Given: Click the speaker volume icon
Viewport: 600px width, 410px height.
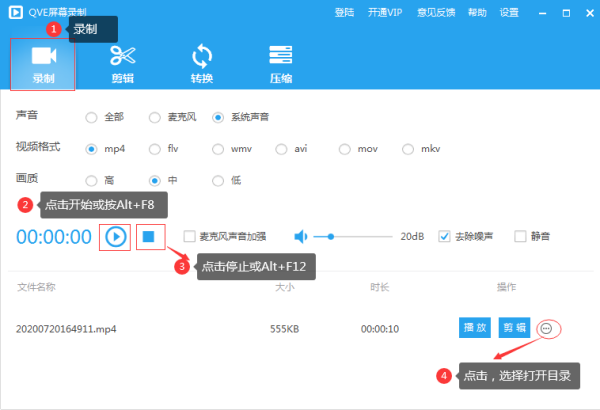Looking at the screenshot, I should 301,237.
